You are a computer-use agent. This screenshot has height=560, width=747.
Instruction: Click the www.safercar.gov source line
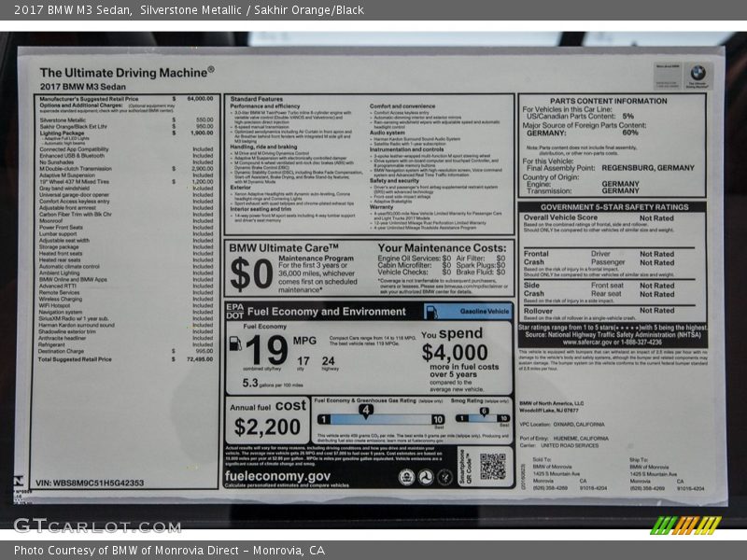tap(613, 342)
